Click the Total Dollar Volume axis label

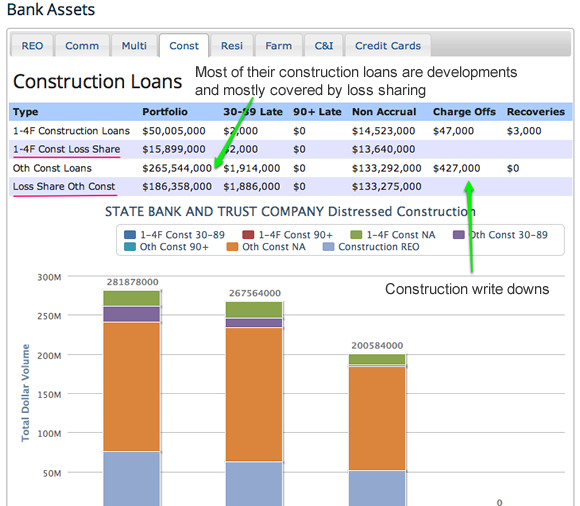(25, 393)
